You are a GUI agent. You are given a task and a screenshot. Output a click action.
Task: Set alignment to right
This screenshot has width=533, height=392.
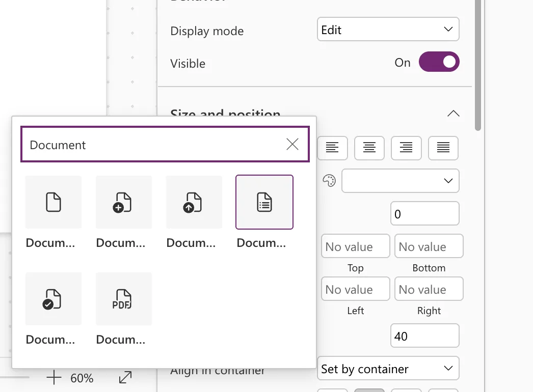(x=406, y=148)
